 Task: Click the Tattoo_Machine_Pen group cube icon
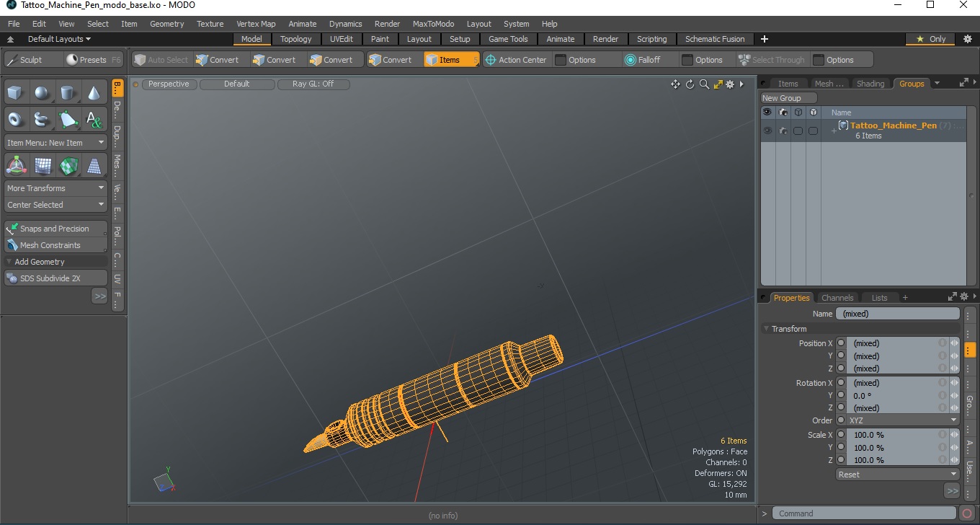[843, 125]
